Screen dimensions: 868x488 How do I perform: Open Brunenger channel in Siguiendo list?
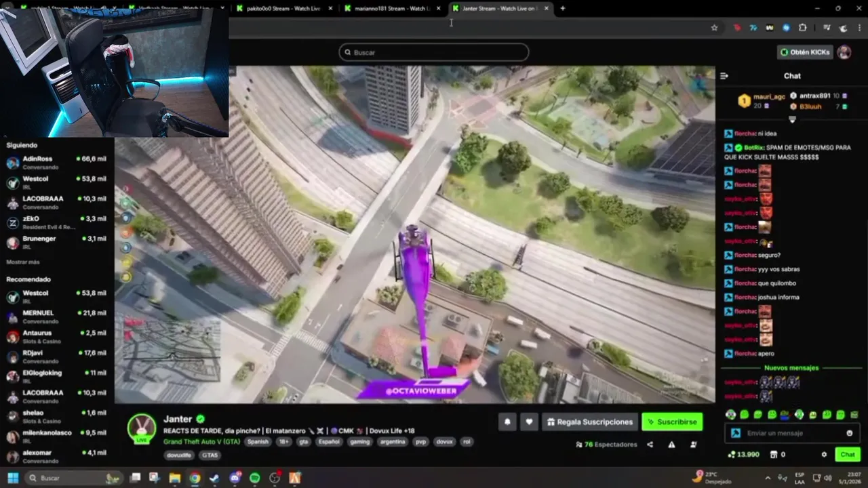click(56, 242)
